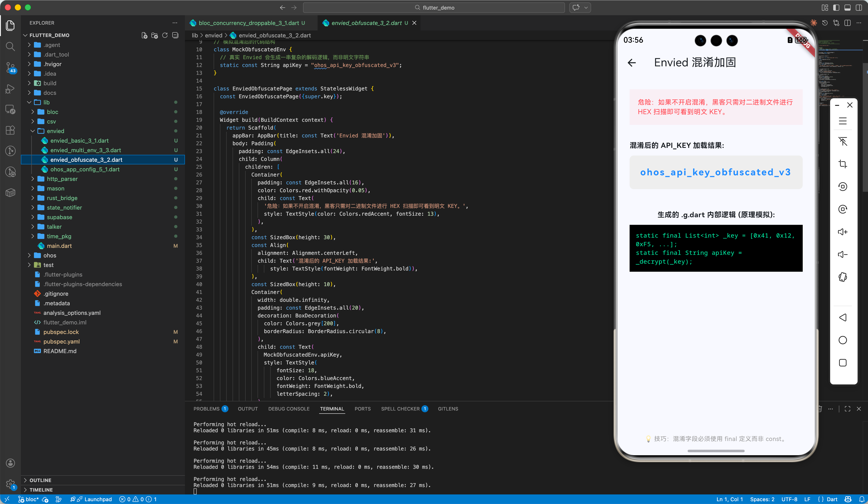
Task: Click the Launchpad status bar button
Action: coord(98,499)
